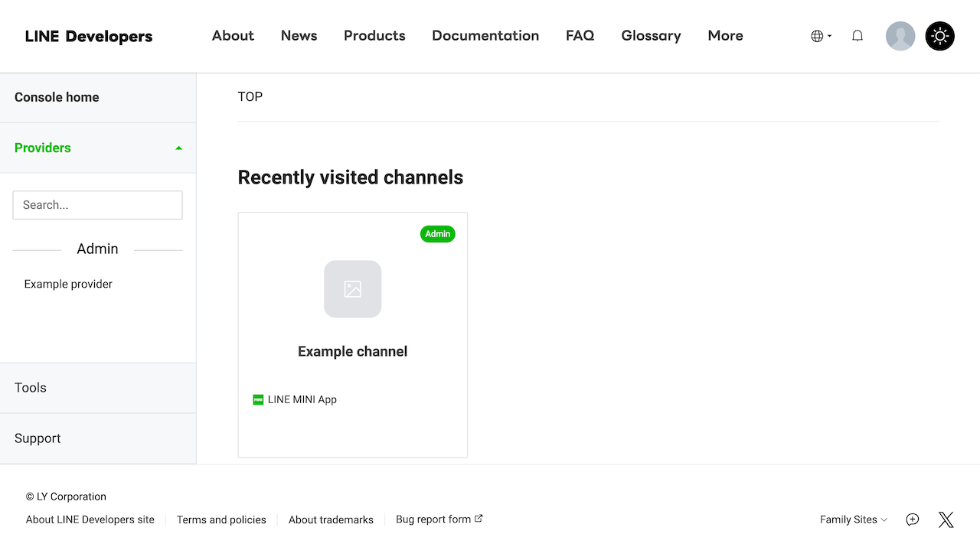Click the LINE Developers logo
This screenshot has height=547, width=980.
pyautogui.click(x=89, y=36)
